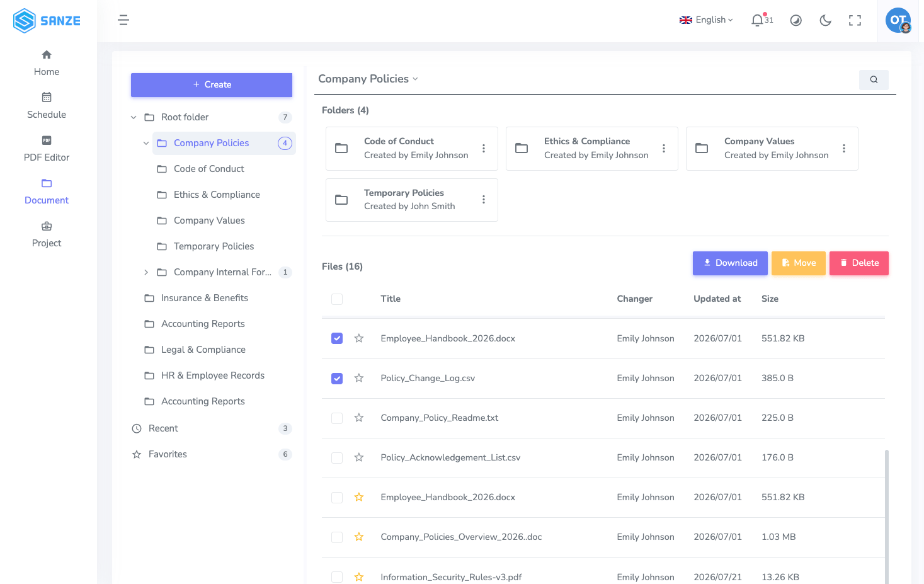This screenshot has height=584, width=924.
Task: Click the red Delete button
Action: click(859, 263)
